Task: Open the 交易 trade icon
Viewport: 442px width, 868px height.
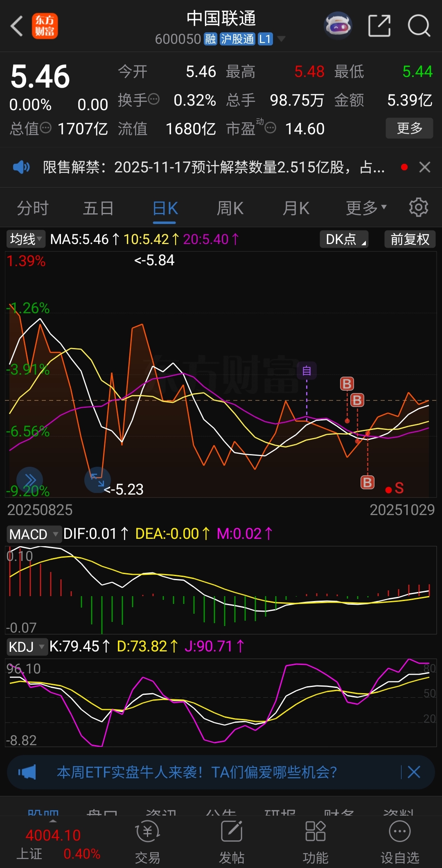Action: point(147,842)
